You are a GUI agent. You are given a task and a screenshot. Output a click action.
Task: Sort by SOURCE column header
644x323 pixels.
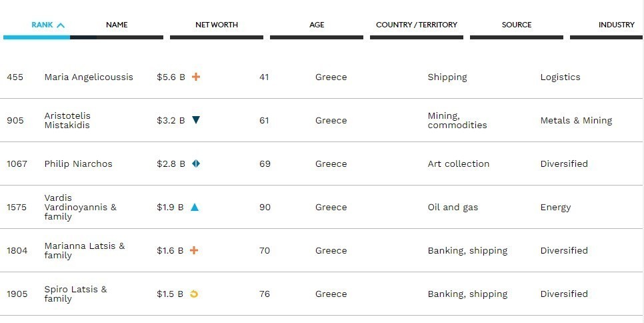(517, 25)
